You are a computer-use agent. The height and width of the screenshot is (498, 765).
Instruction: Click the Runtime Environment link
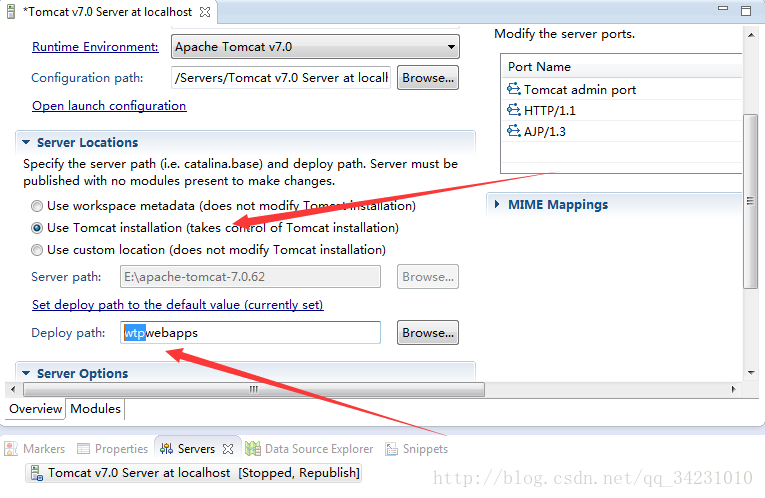[95, 47]
